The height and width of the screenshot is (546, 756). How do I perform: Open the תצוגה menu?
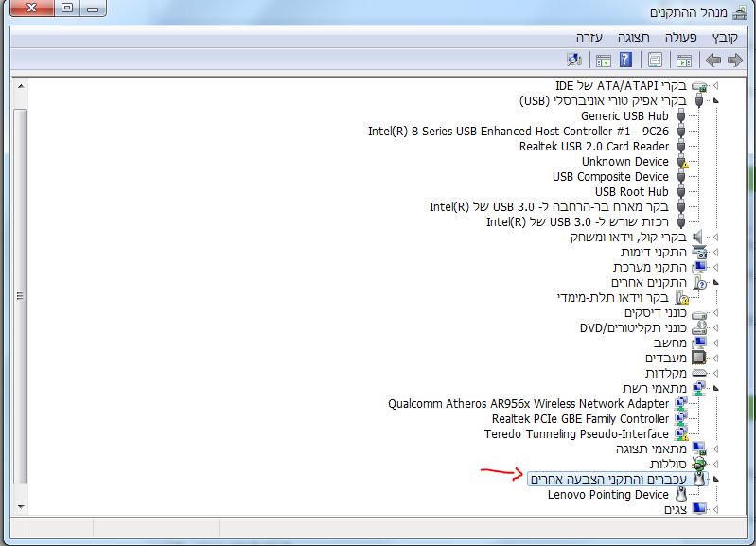pos(634,37)
